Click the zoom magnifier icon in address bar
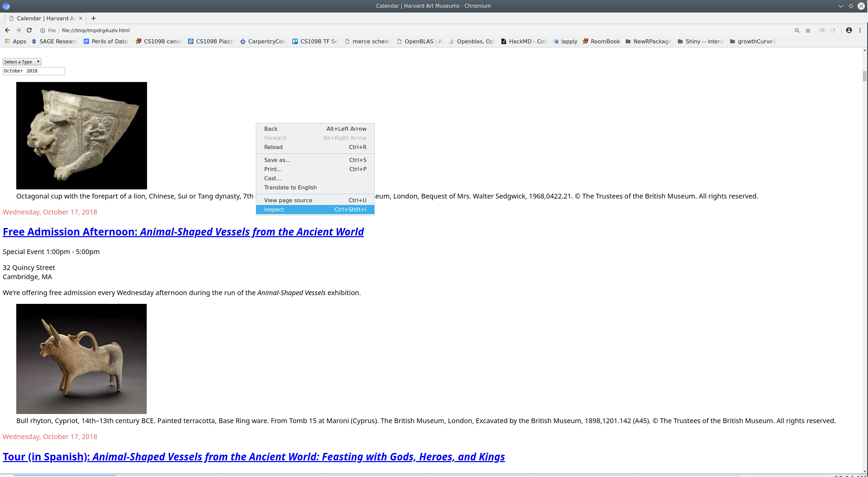This screenshot has height=477, width=868. [x=797, y=30]
